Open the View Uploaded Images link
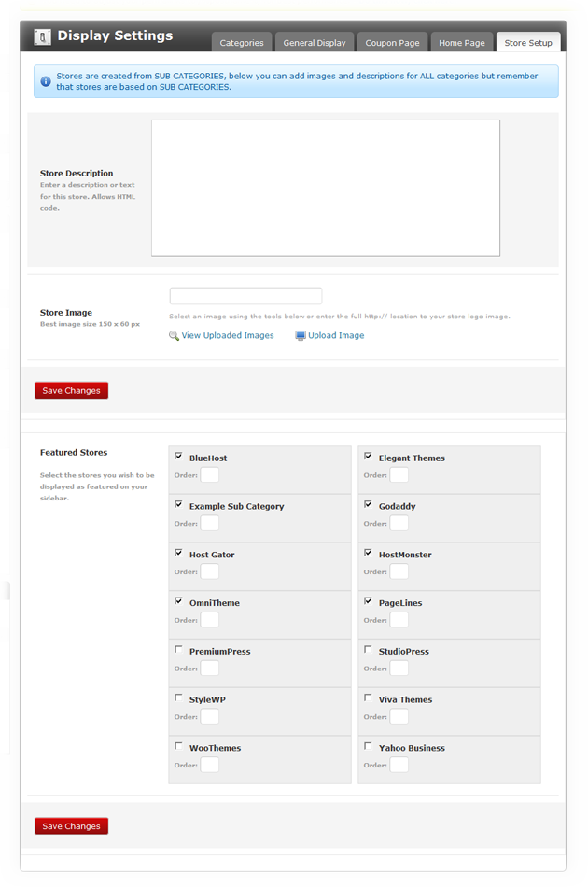 (228, 335)
